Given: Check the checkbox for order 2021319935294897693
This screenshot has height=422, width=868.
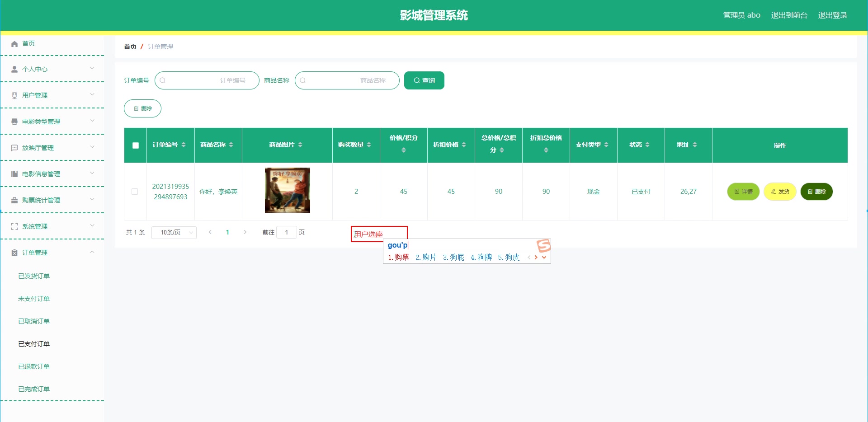Looking at the screenshot, I should (135, 192).
